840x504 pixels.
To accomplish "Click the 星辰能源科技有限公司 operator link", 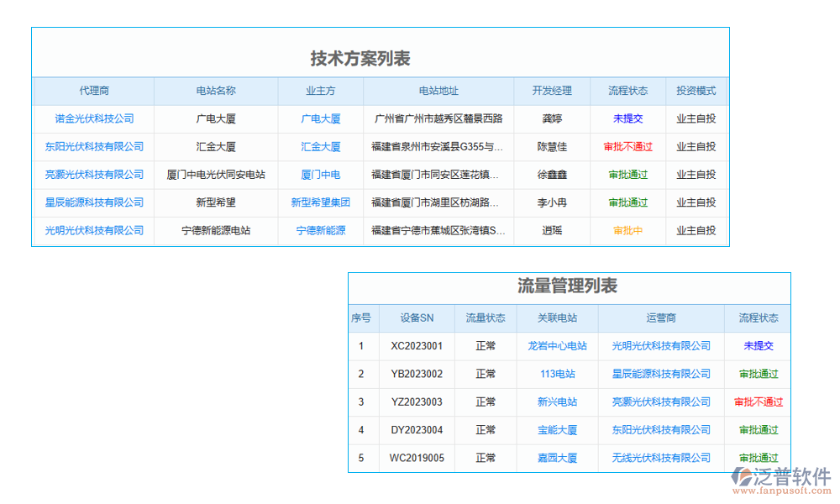I will tap(661, 374).
